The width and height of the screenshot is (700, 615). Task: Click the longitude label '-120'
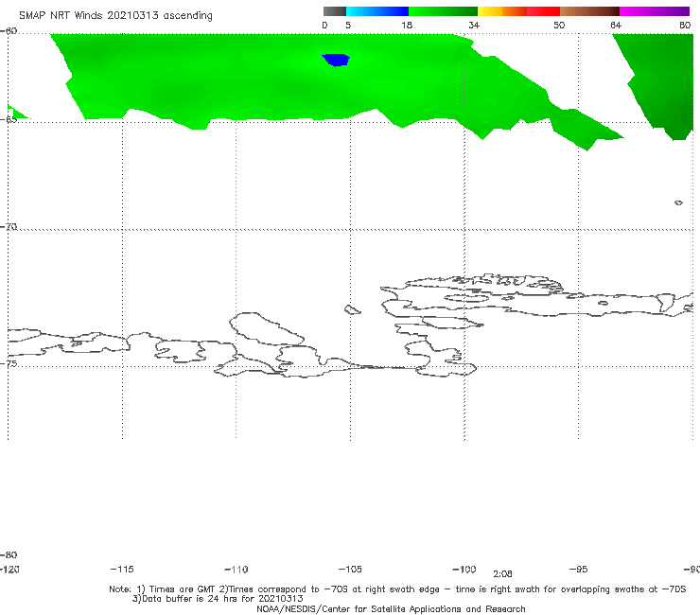[9, 569]
